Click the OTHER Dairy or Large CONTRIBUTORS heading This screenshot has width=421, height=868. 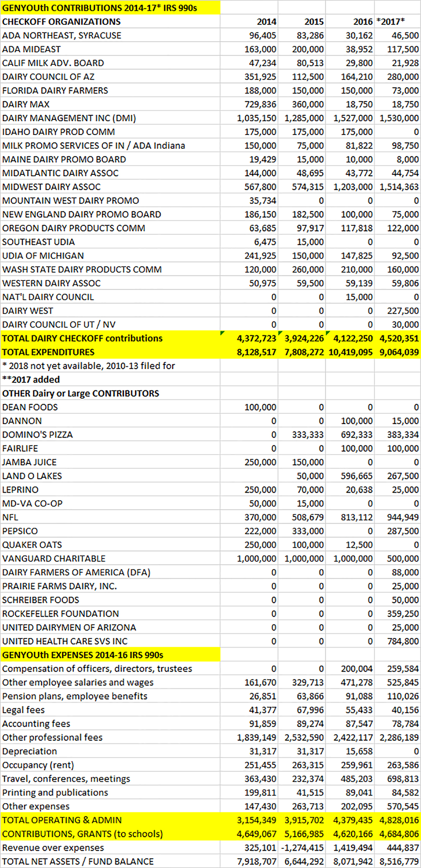click(x=81, y=394)
